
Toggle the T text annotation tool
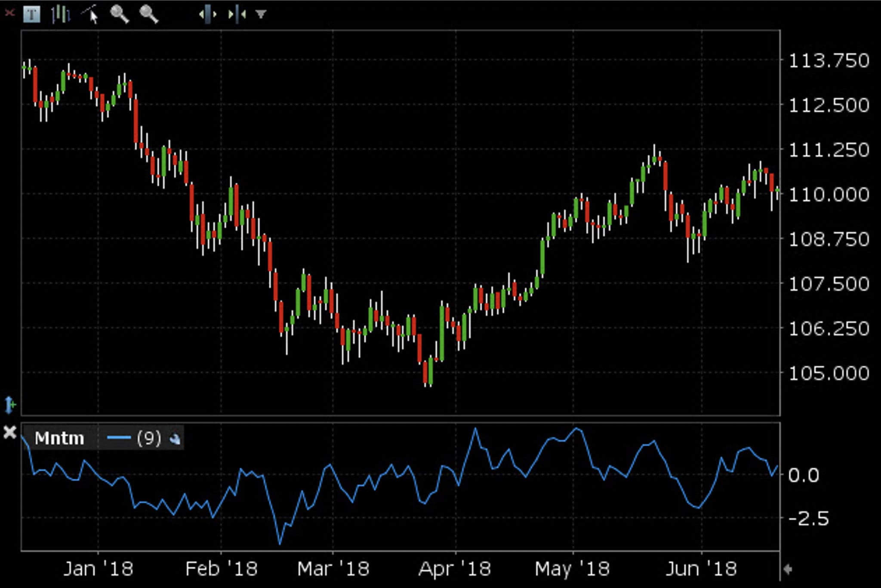coord(32,14)
